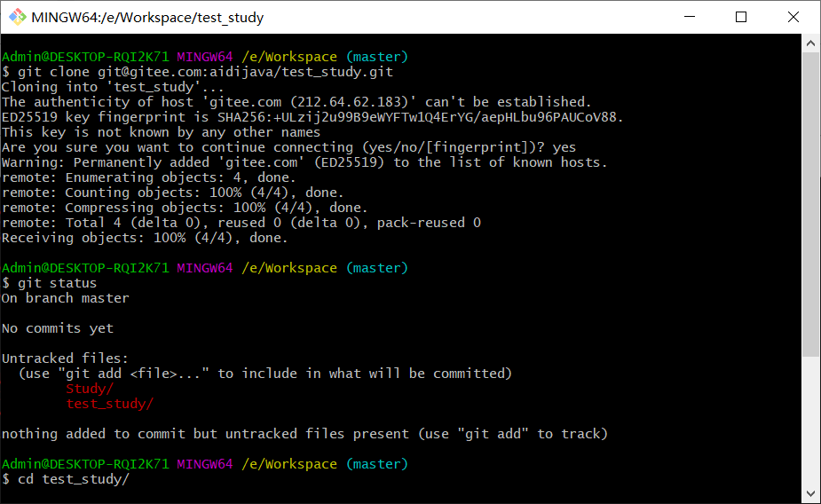Image resolution: width=821 pixels, height=504 pixels.
Task: Click the window title 'MINGW64:/e/Workspace/test_study'
Action: [147, 18]
